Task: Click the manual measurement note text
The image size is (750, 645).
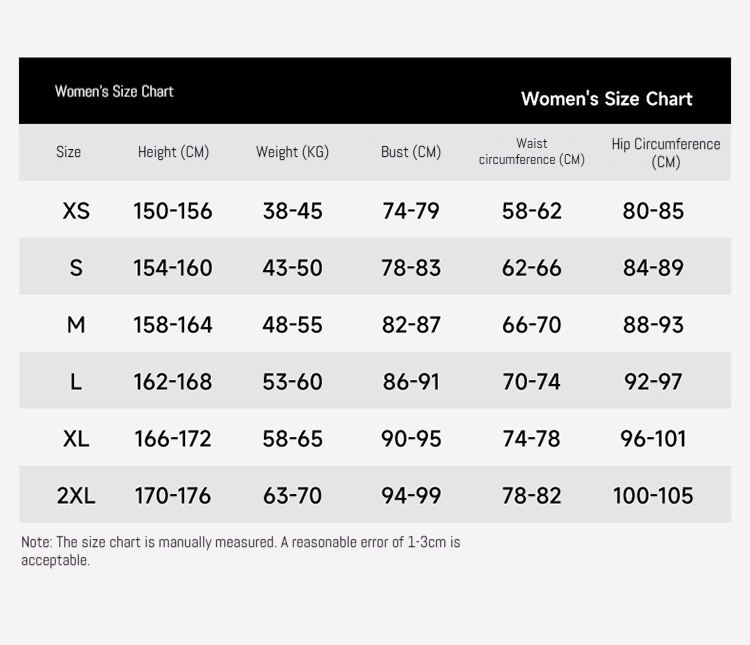Action: pos(241,551)
